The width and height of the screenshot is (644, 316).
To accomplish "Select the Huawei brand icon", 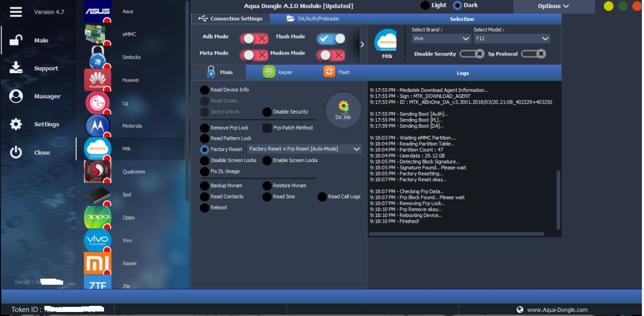I will pyautogui.click(x=97, y=80).
